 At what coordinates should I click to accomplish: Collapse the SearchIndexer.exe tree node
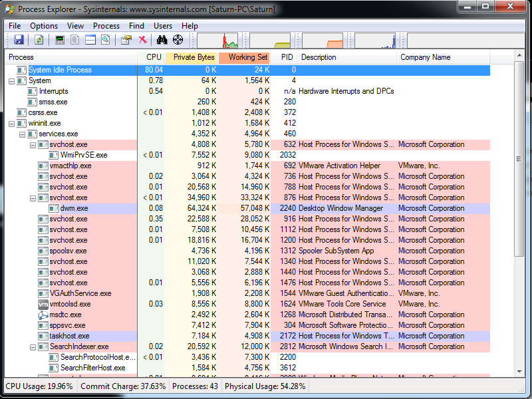tap(33, 347)
